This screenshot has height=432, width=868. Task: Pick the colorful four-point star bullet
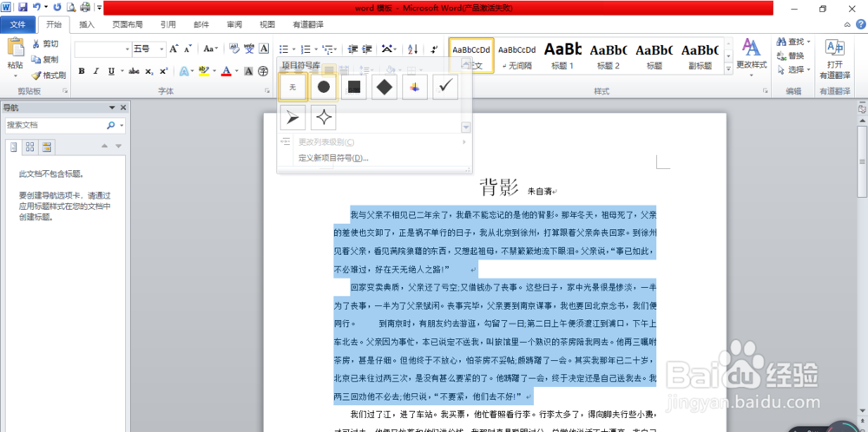coord(415,88)
